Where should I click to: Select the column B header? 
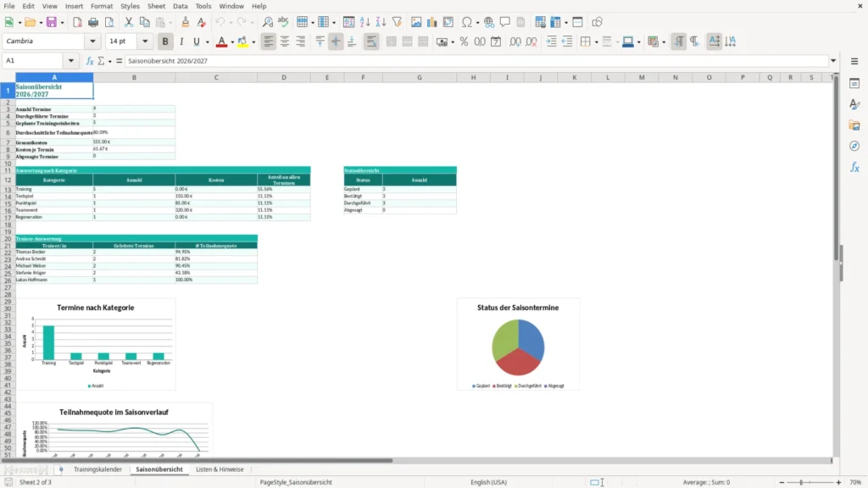pyautogui.click(x=134, y=77)
